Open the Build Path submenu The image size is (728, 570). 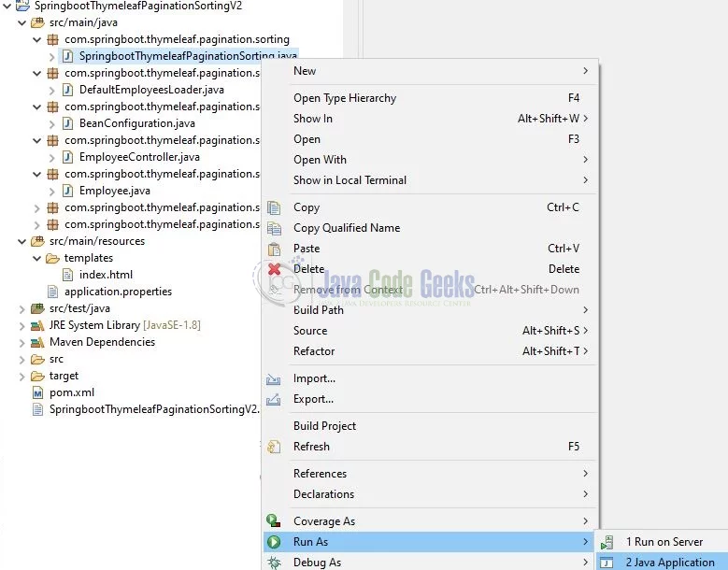click(x=431, y=310)
